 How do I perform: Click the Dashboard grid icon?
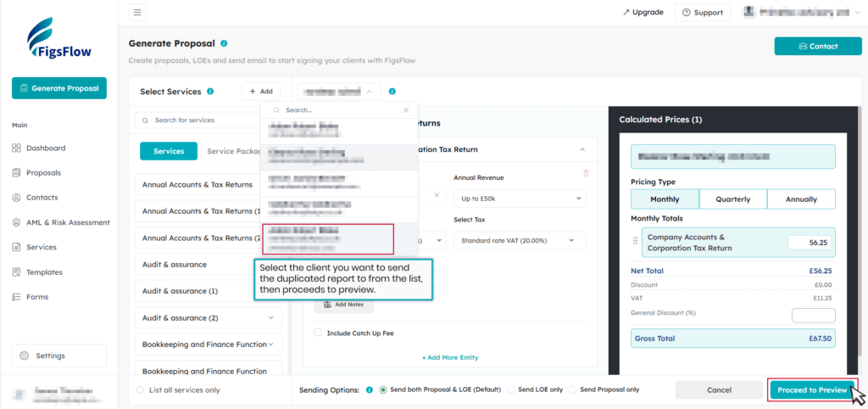tap(15, 148)
